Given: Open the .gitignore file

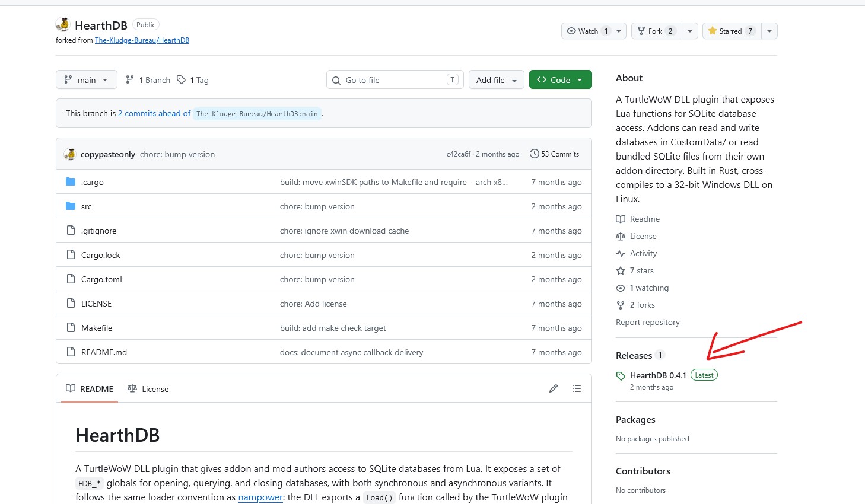Looking at the screenshot, I should 98,230.
